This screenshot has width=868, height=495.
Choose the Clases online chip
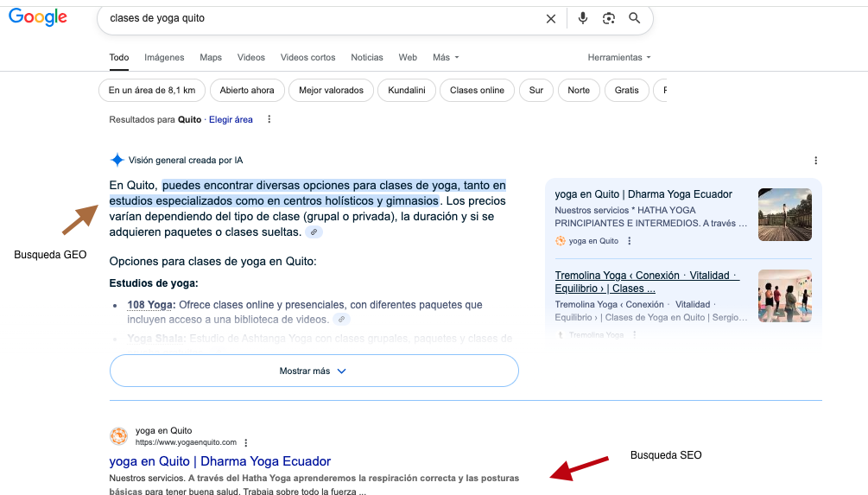477,90
